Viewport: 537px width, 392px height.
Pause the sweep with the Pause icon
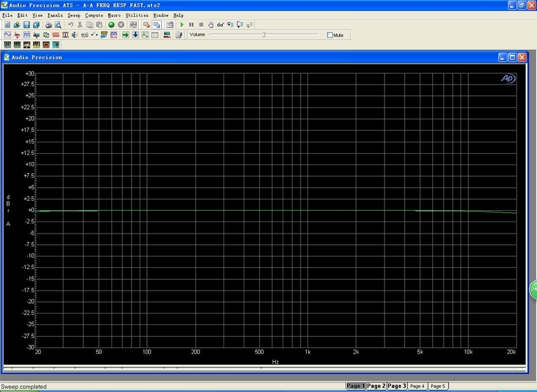coord(191,25)
